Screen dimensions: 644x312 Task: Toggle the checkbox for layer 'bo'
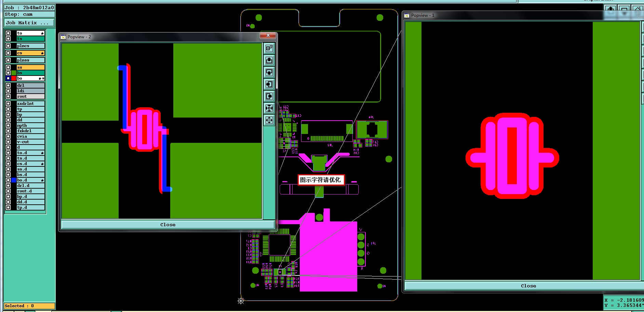pyautogui.click(x=8, y=78)
